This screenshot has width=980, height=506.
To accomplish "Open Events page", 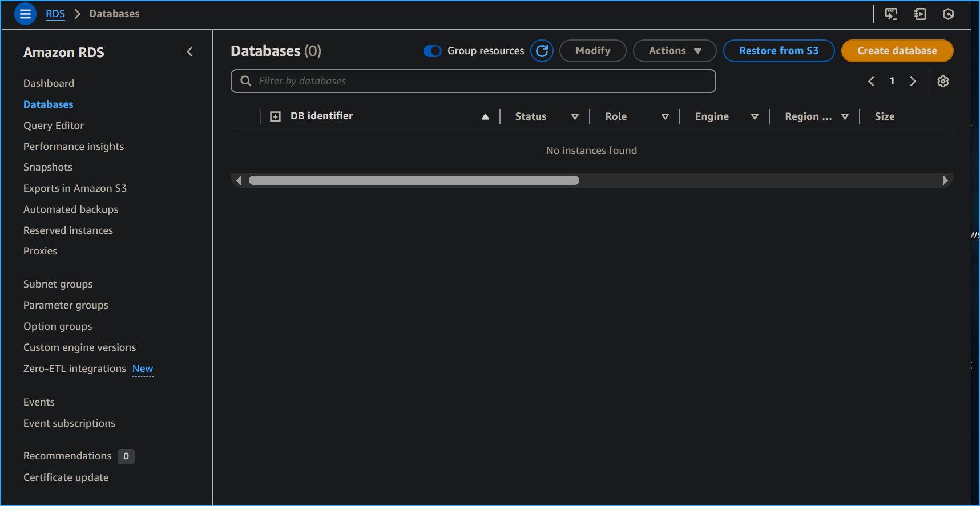I will pyautogui.click(x=39, y=402).
